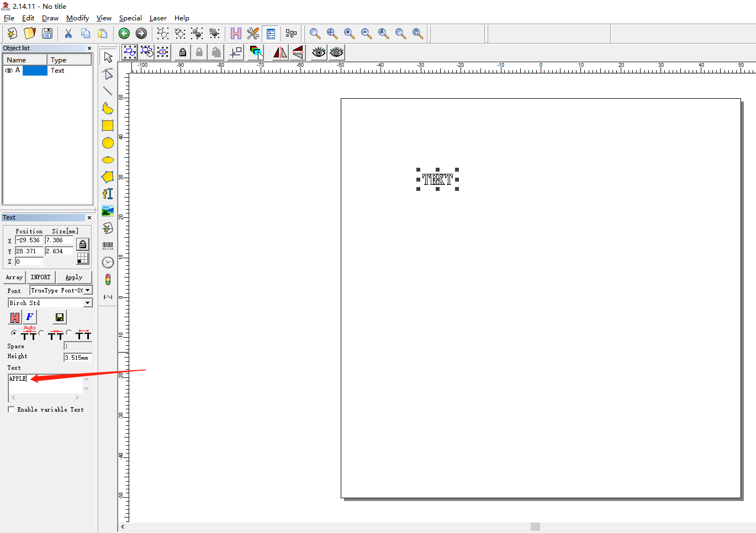
Task: Save the file with the main toolbar floppy icon
Action: 47,34
